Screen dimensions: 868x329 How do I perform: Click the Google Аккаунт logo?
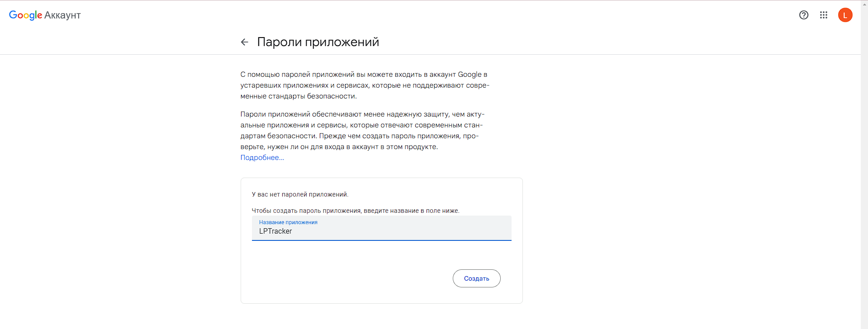45,15
